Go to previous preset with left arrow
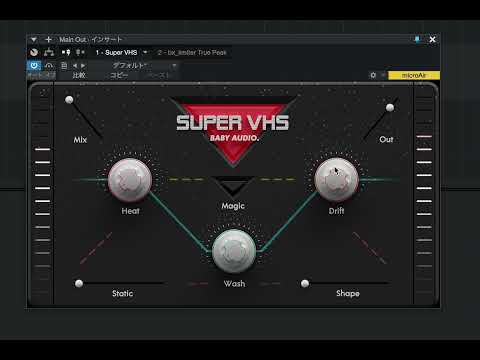The image size is (480, 360). [75, 66]
